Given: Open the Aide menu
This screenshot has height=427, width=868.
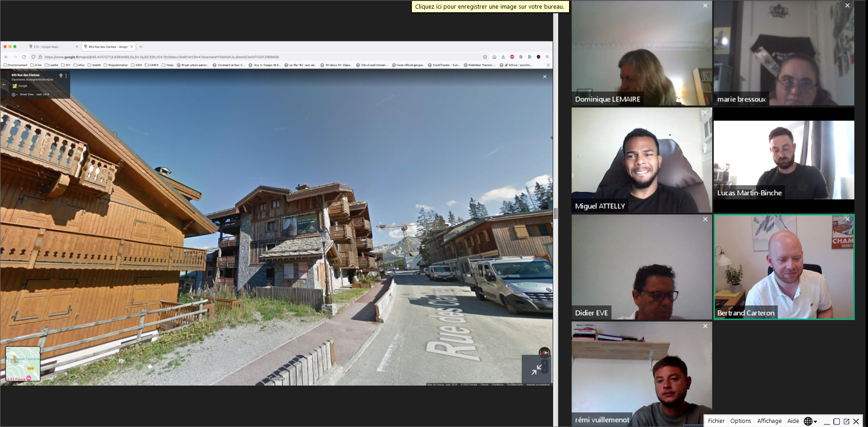Looking at the screenshot, I should click(793, 421).
